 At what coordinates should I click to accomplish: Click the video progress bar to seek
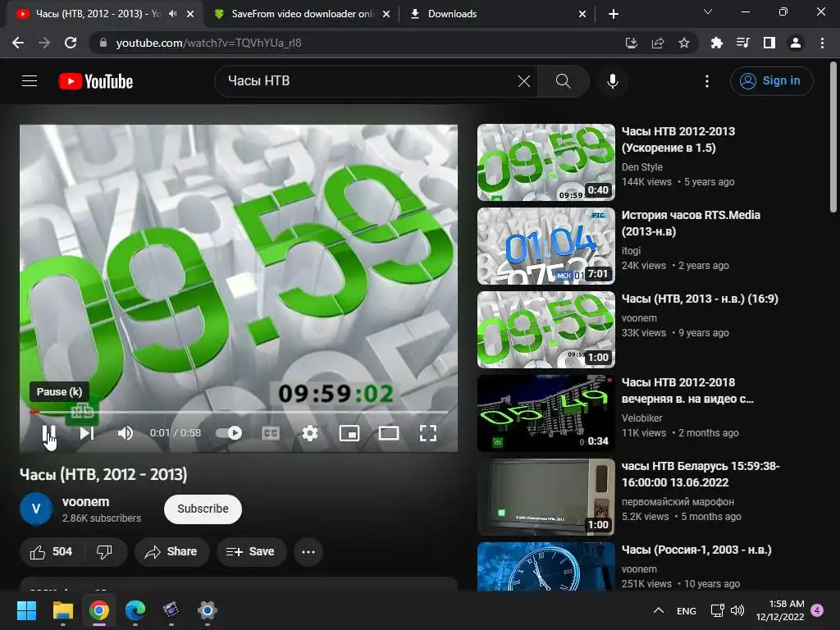pos(239,412)
